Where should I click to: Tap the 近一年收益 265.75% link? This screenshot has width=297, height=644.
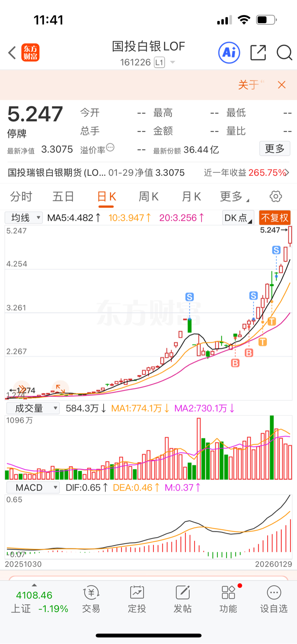[x=246, y=173]
